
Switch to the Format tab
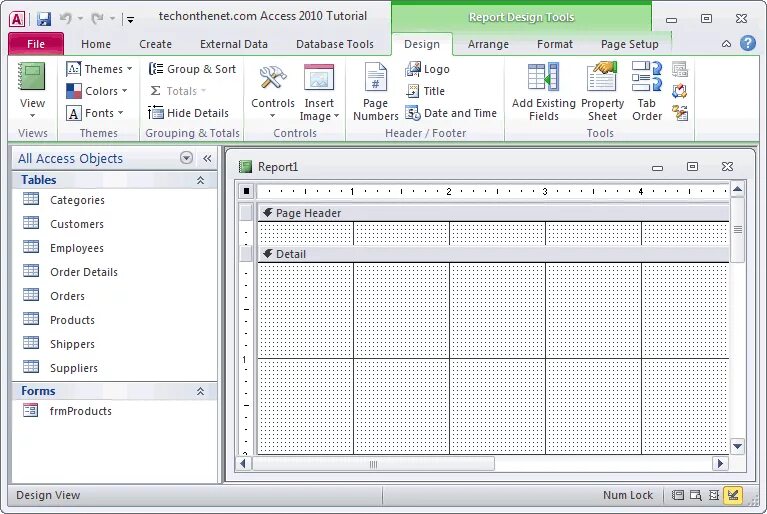[x=555, y=44]
